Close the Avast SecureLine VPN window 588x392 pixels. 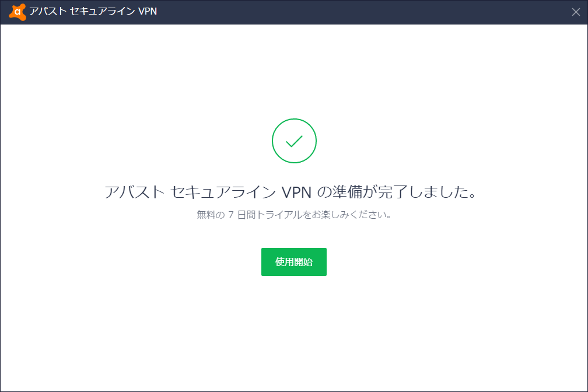pyautogui.click(x=576, y=12)
